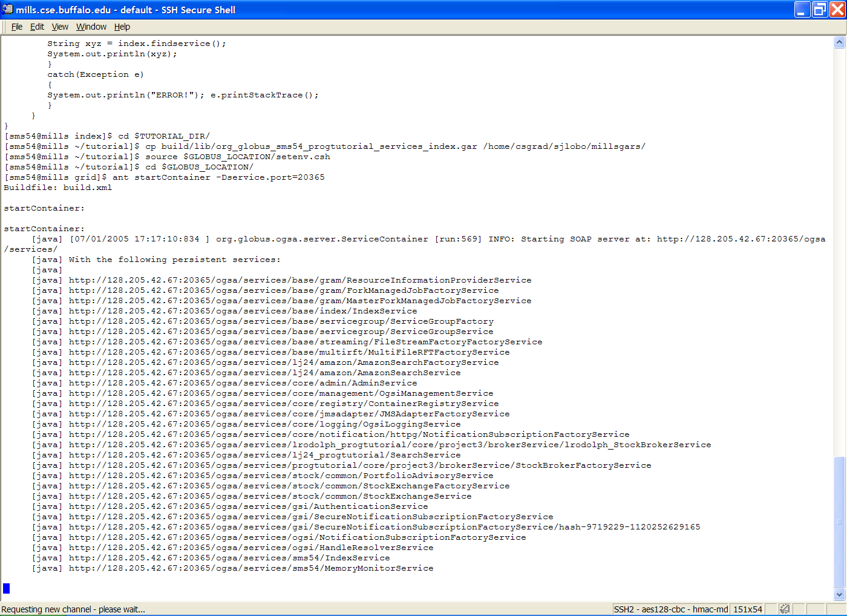
Task: Open the File menu
Action: (x=17, y=27)
